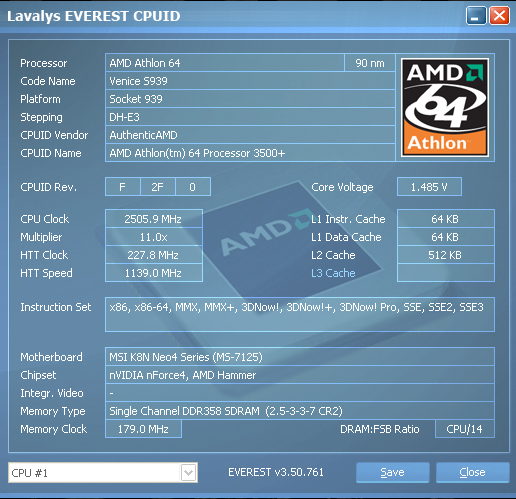Select the '1.485 V' core voltage value
Screen dimensions: 516x499
(429, 187)
